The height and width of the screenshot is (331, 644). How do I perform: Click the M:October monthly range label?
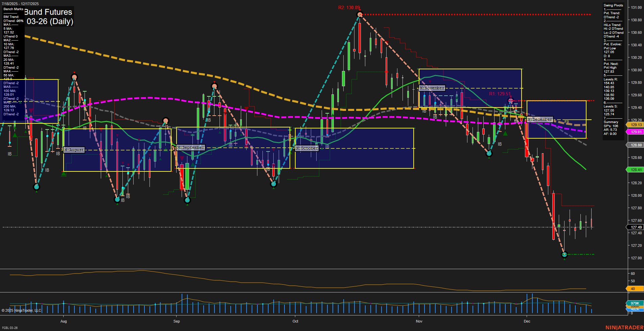307,148
